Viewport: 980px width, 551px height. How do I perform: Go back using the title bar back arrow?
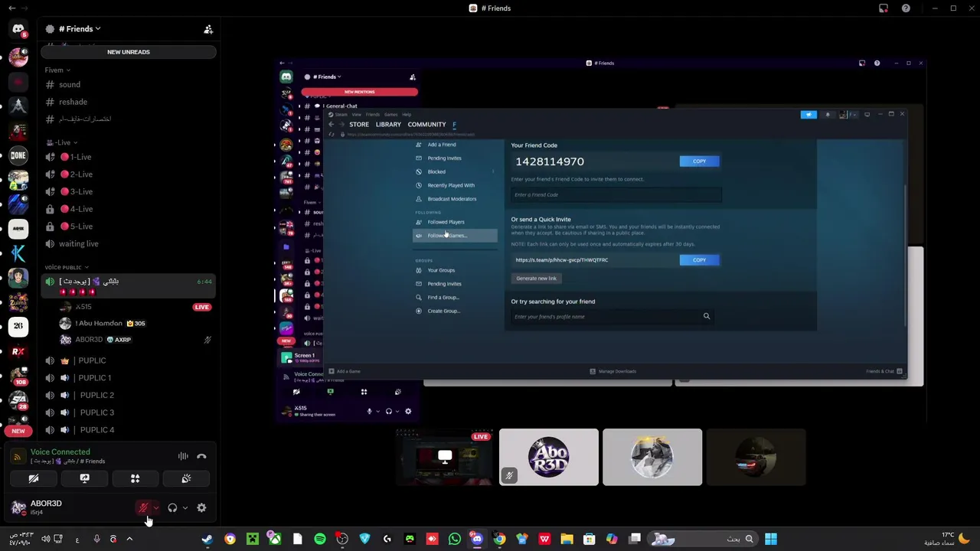point(11,8)
